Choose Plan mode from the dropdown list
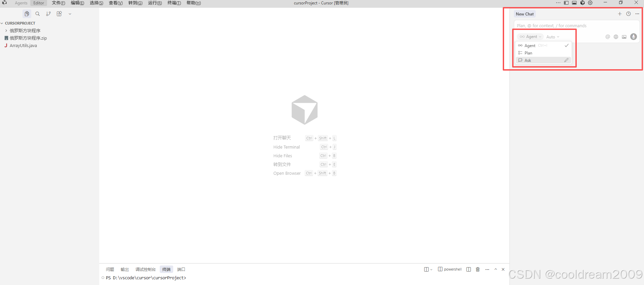The width and height of the screenshot is (644, 285). pos(543,53)
